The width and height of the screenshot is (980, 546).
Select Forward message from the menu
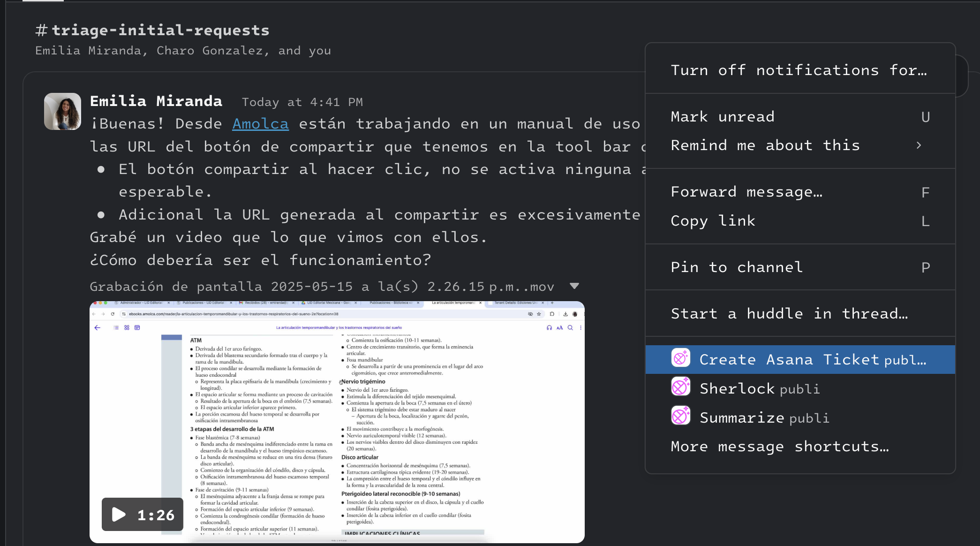pyautogui.click(x=746, y=191)
